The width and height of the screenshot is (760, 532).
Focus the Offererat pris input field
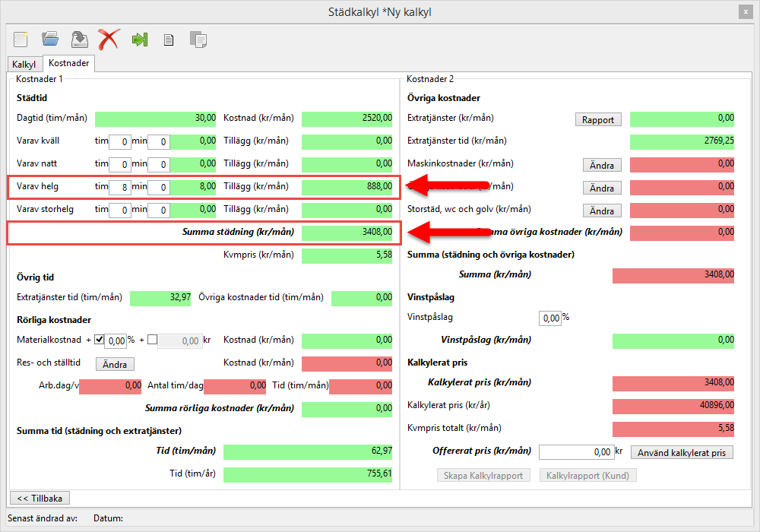(575, 452)
